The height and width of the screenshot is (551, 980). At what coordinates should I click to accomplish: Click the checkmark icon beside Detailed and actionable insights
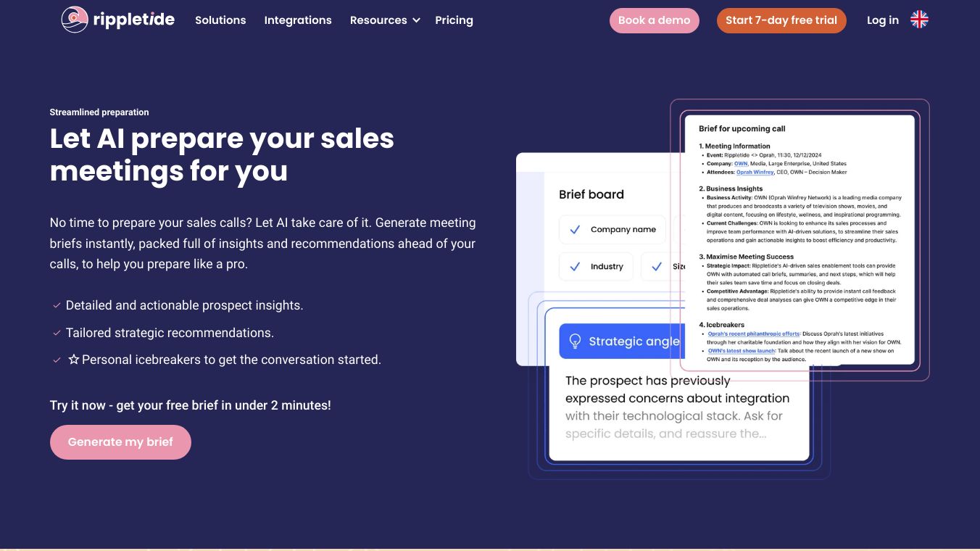[57, 306]
